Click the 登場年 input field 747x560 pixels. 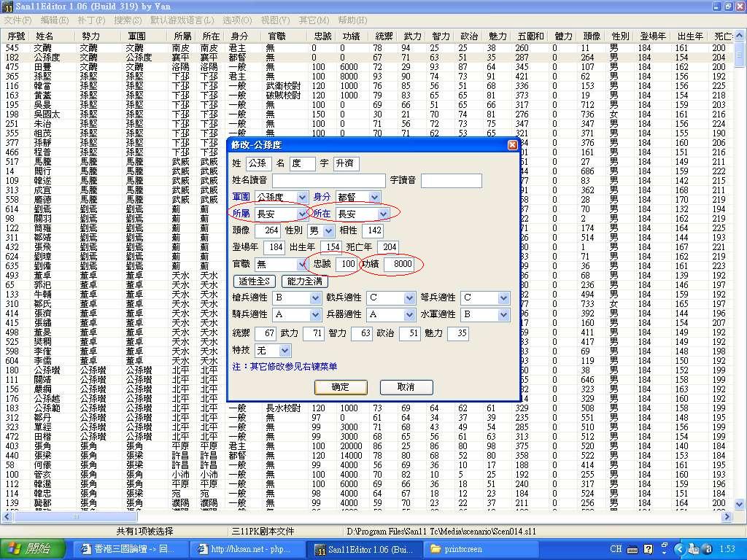click(x=274, y=248)
